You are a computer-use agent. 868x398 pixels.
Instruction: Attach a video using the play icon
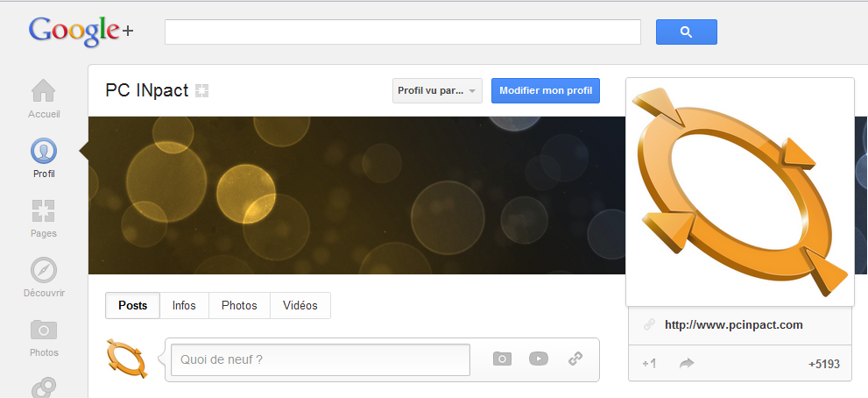point(538,359)
